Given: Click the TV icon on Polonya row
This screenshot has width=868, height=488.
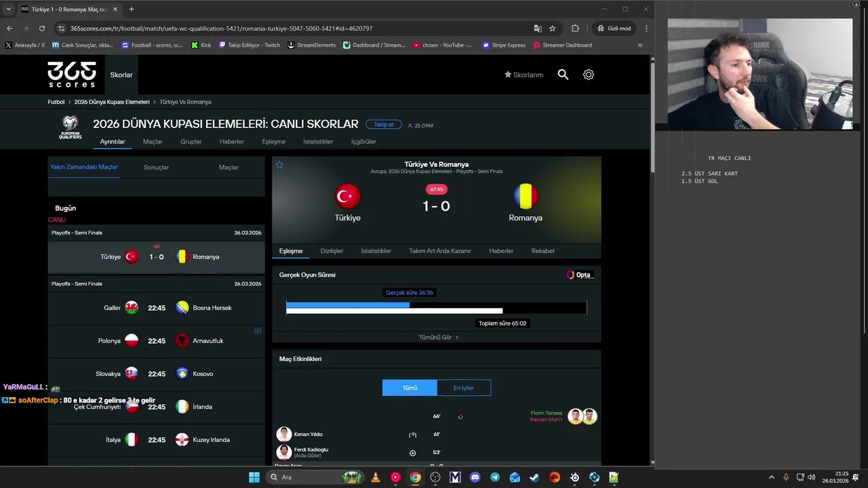Looking at the screenshot, I should (258, 331).
